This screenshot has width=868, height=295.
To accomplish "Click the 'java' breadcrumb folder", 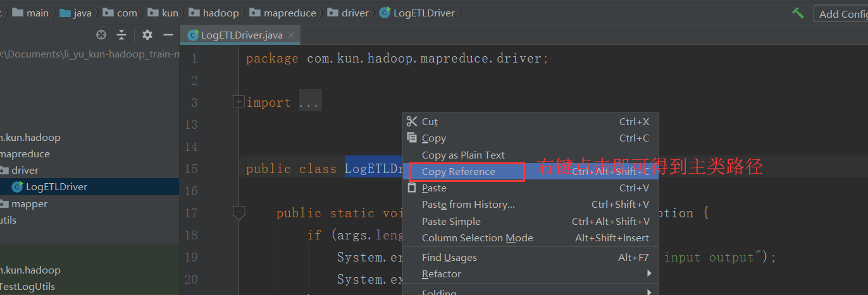I will (x=75, y=13).
